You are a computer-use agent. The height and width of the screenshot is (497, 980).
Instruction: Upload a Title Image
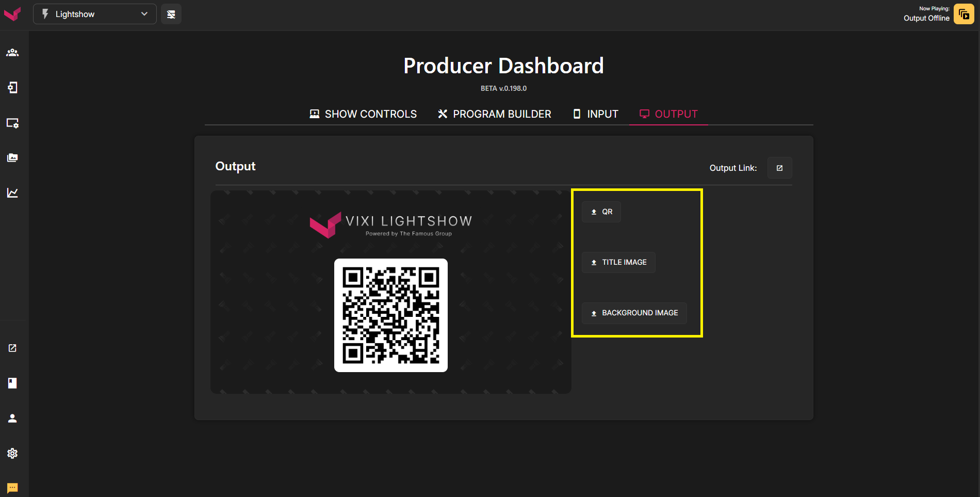coord(618,262)
